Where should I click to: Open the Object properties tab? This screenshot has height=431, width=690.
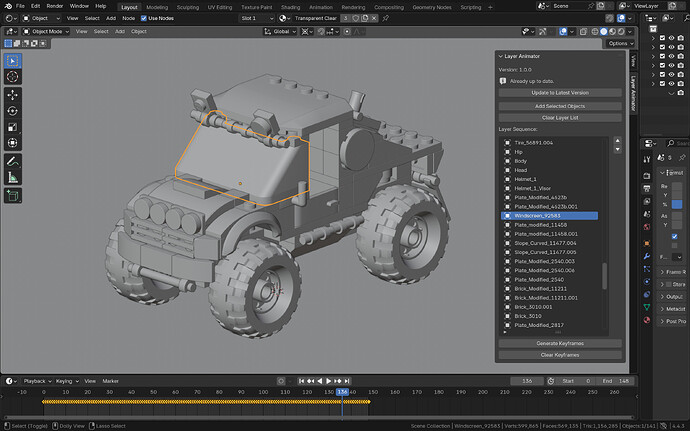pyautogui.click(x=646, y=243)
